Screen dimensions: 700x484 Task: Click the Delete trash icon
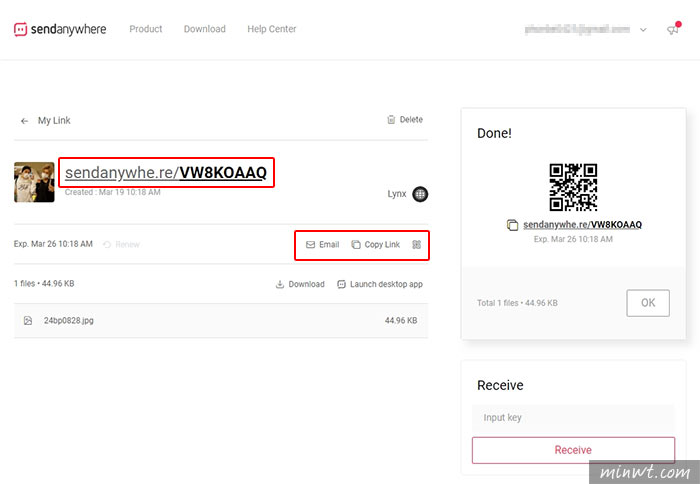click(x=391, y=120)
